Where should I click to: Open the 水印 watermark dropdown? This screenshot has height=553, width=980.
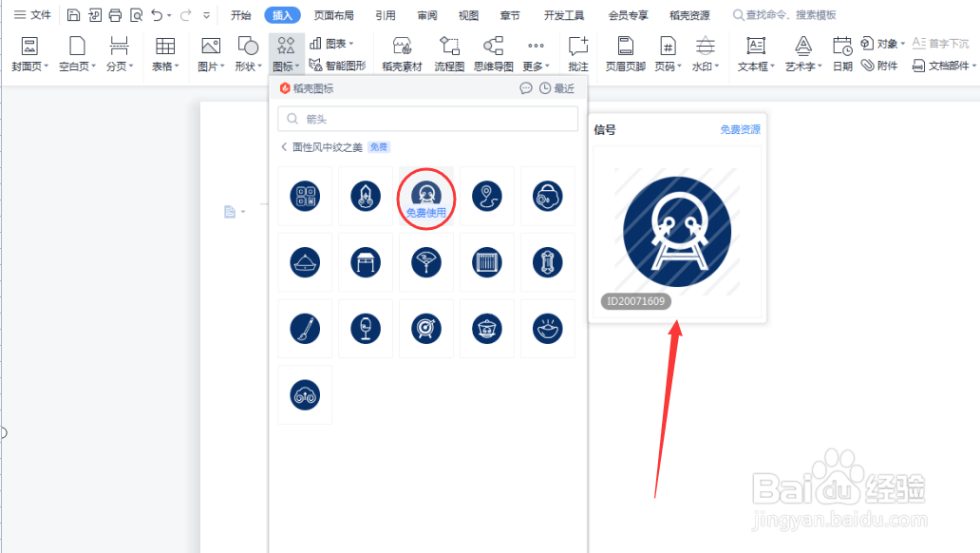705,54
